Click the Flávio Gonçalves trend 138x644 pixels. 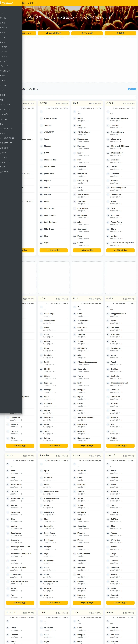52,491
